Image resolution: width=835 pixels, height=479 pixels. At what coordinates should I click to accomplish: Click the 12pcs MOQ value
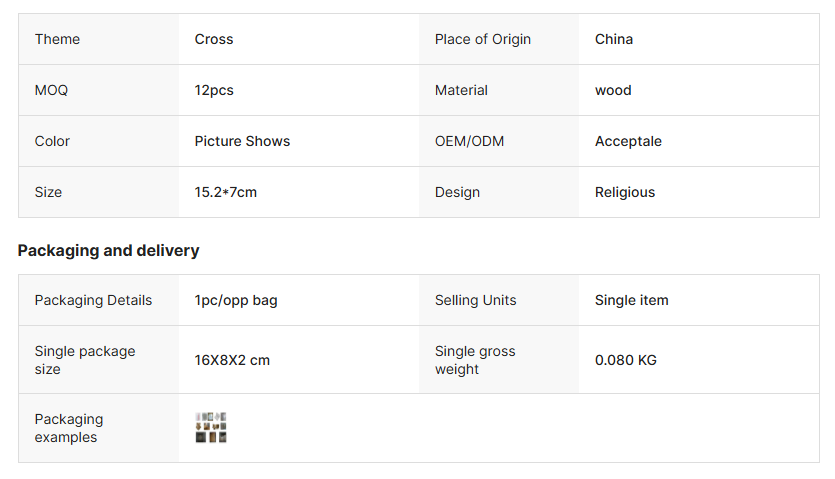pyautogui.click(x=214, y=90)
